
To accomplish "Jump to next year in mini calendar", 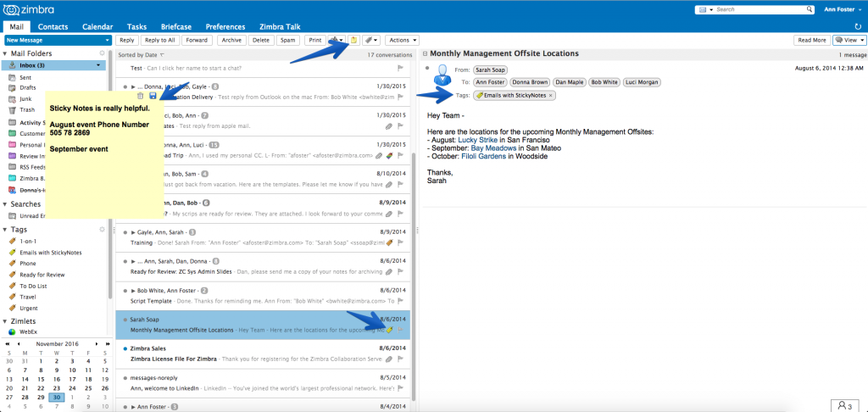I will [108, 344].
